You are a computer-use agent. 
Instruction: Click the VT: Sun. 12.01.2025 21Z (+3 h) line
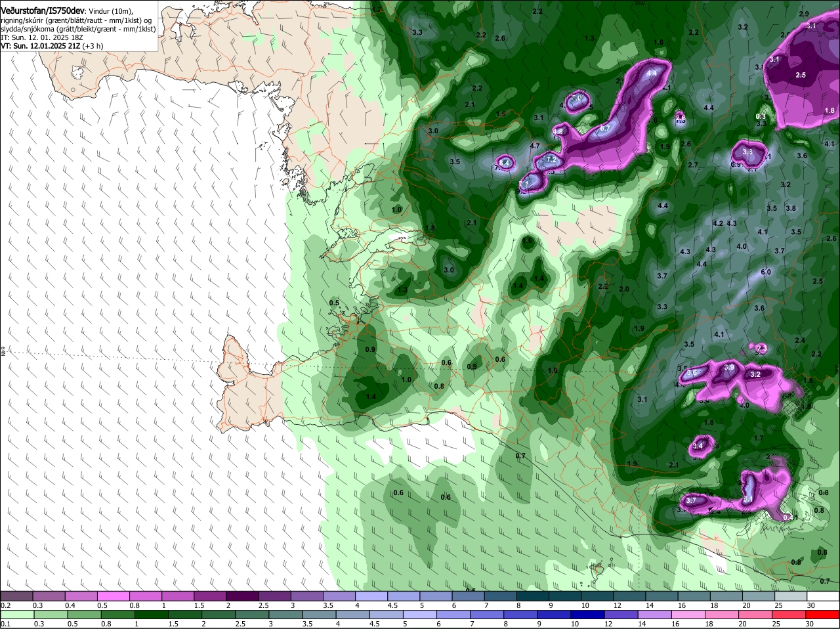[52, 46]
